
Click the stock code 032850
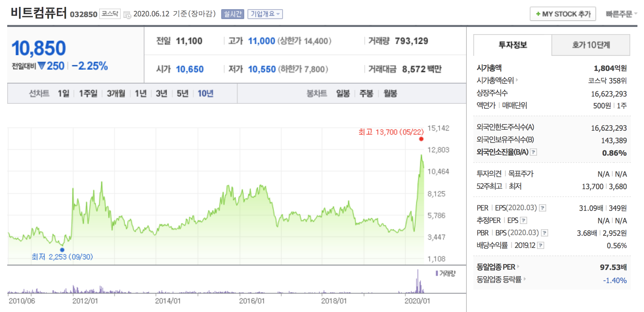click(84, 14)
